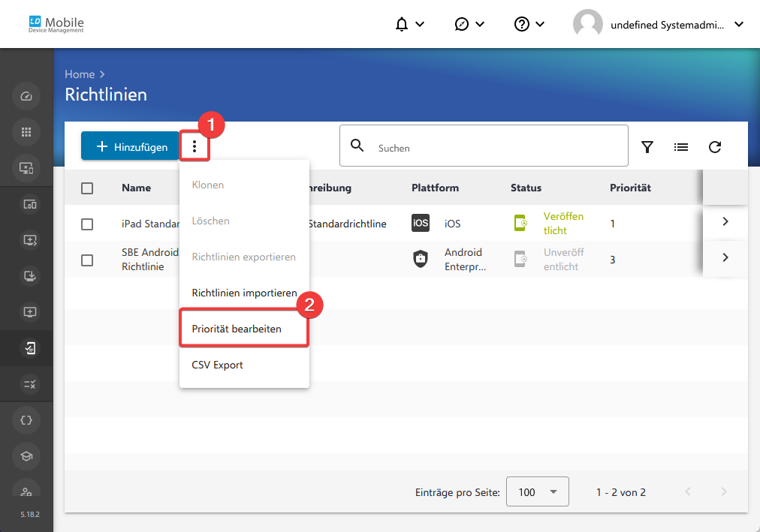Open the policies checklist sidebar icon
The height and width of the screenshot is (532, 760).
pyautogui.click(x=30, y=348)
